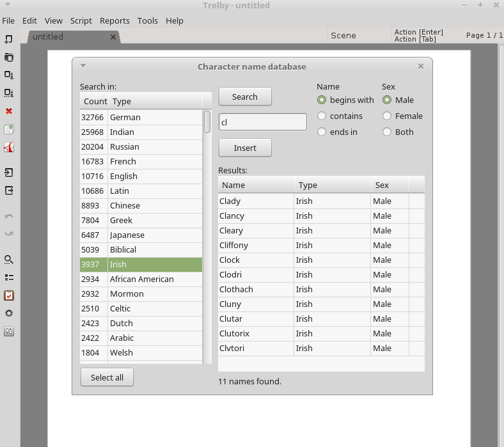Viewport: 504px width, 447px height.
Task: Open the View menu
Action: [53, 20]
